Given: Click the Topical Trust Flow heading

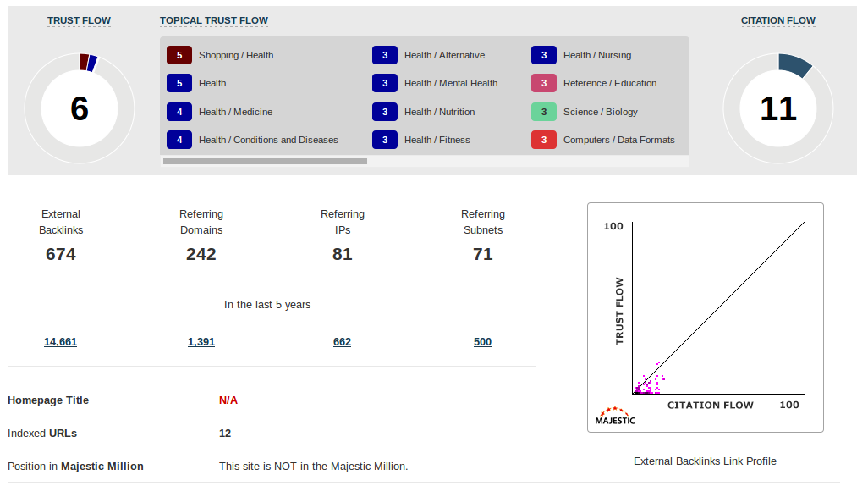Looking at the screenshot, I should [214, 20].
